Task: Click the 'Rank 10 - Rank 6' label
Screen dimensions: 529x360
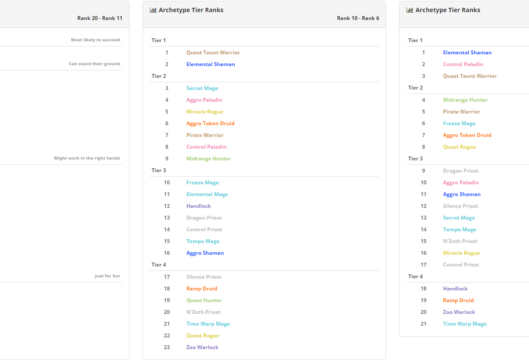Action: [358, 18]
